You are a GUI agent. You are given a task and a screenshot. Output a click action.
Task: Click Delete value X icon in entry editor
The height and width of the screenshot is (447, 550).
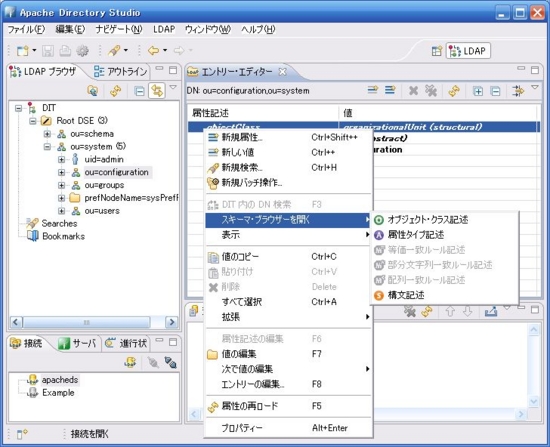point(414,91)
